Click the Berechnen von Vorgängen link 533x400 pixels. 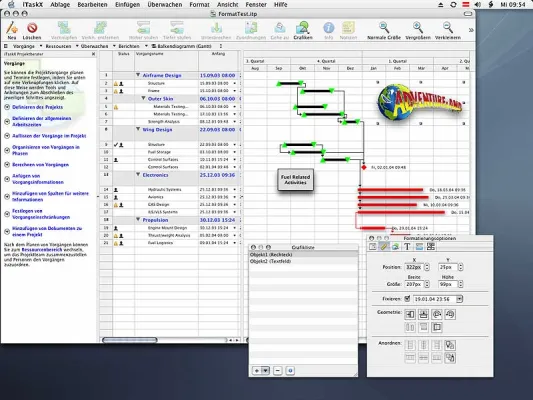pyautogui.click(x=40, y=165)
